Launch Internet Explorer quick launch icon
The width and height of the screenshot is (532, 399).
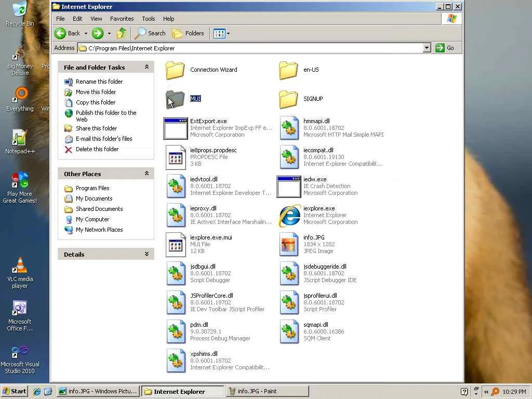click(x=37, y=391)
